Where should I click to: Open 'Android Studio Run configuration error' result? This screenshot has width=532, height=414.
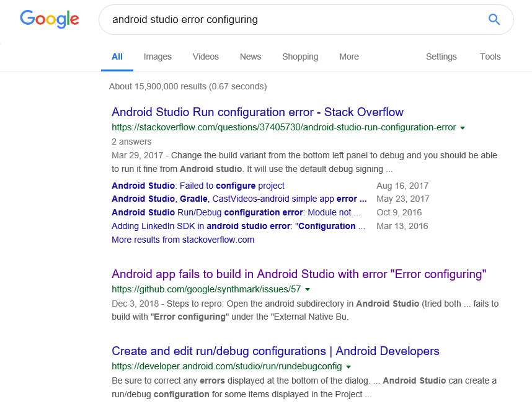click(257, 112)
